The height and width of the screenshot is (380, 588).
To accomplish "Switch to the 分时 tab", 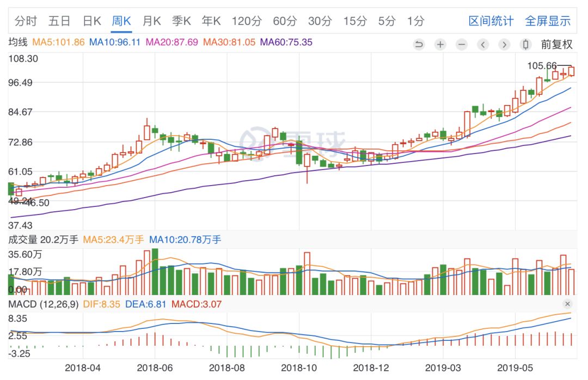I will [x=26, y=21].
